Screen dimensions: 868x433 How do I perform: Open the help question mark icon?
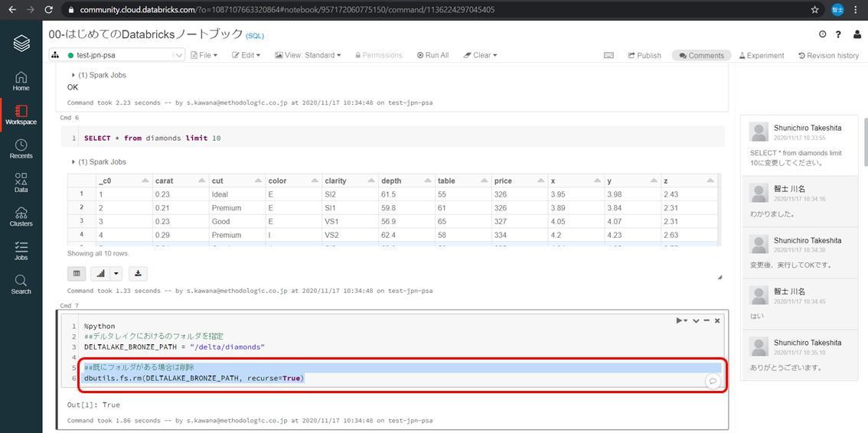click(x=839, y=34)
